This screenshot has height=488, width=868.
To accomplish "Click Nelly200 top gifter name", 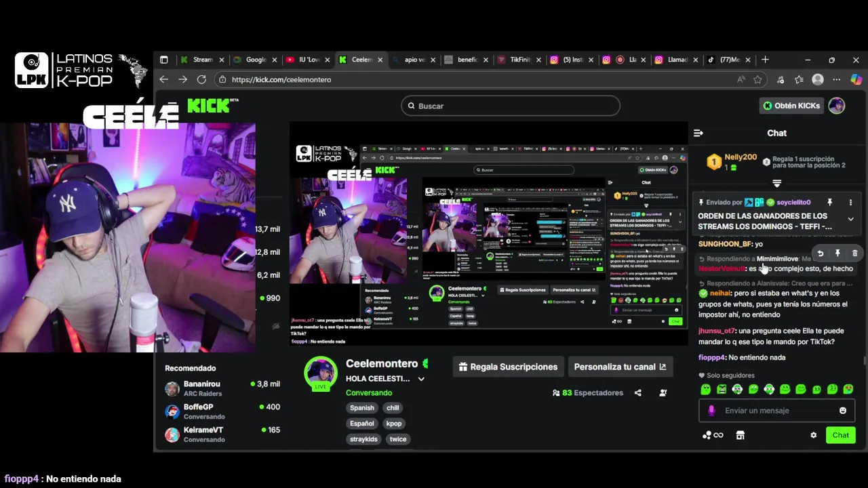I will 741,157.
